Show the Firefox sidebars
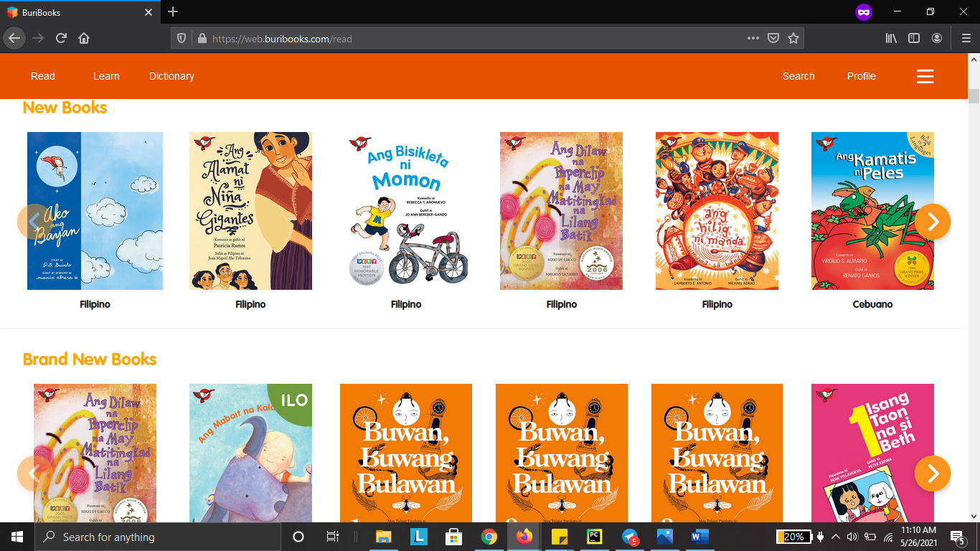This screenshot has height=551, width=980. coord(914,38)
